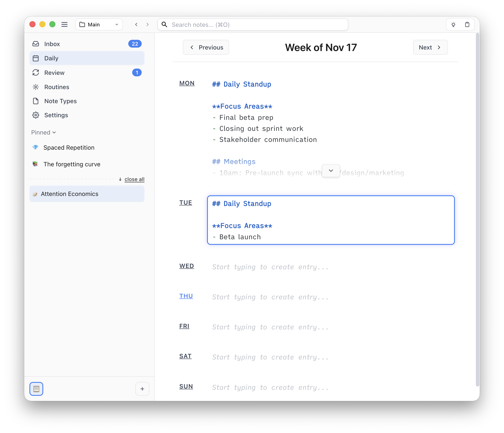Toggle the lightbulb icon in the titlebar
Screen dimensions: 504x433
click(453, 24)
